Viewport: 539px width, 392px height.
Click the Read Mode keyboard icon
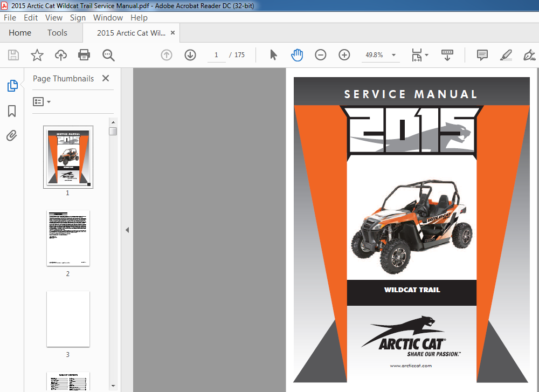(447, 55)
